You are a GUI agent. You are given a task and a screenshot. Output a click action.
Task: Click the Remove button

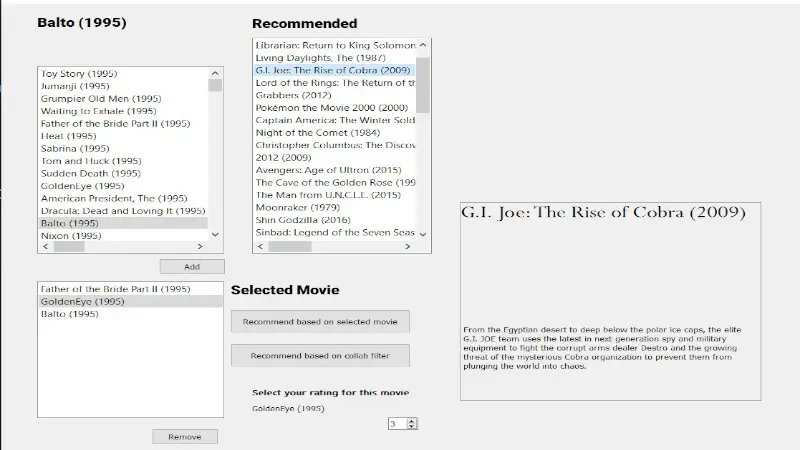[185, 437]
